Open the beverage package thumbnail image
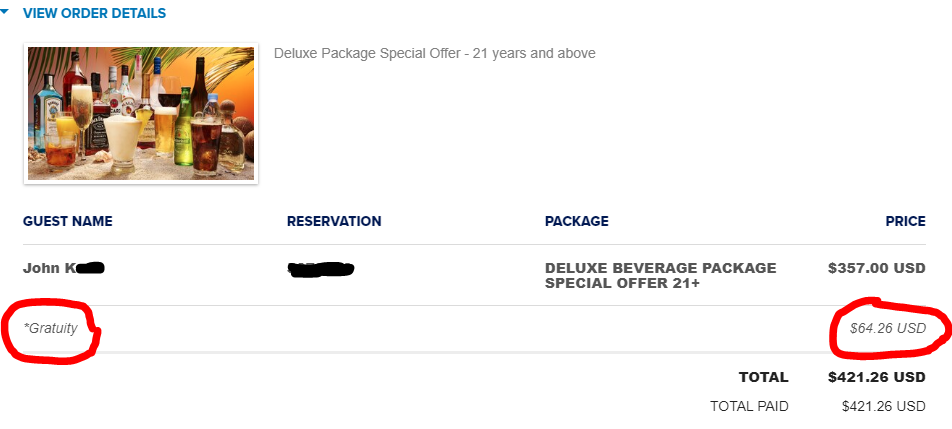The width and height of the screenshot is (952, 429). (x=141, y=113)
